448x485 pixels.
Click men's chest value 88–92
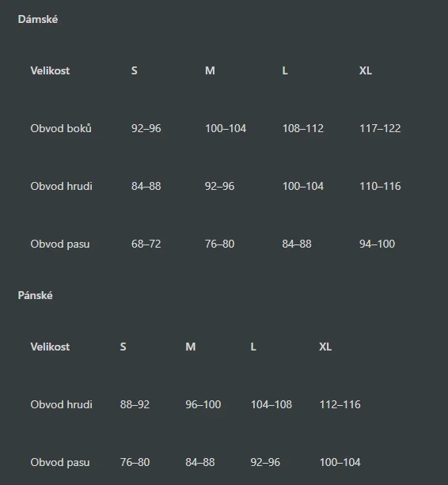tap(135, 404)
